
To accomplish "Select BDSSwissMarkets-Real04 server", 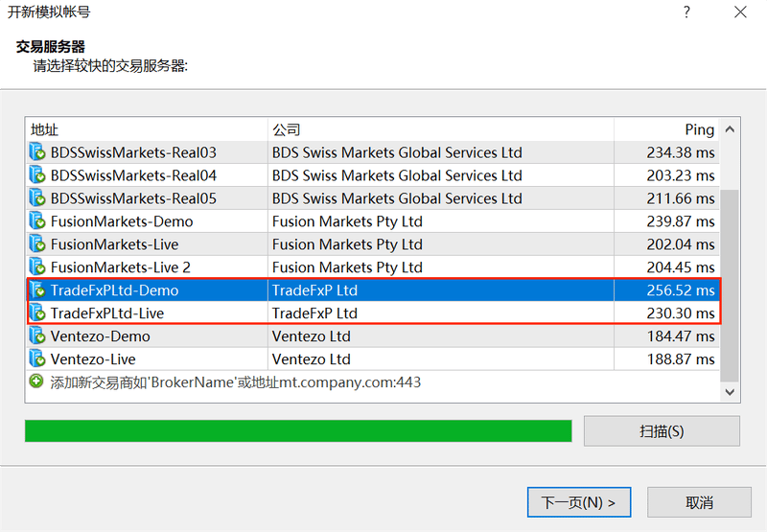I will click(x=373, y=175).
